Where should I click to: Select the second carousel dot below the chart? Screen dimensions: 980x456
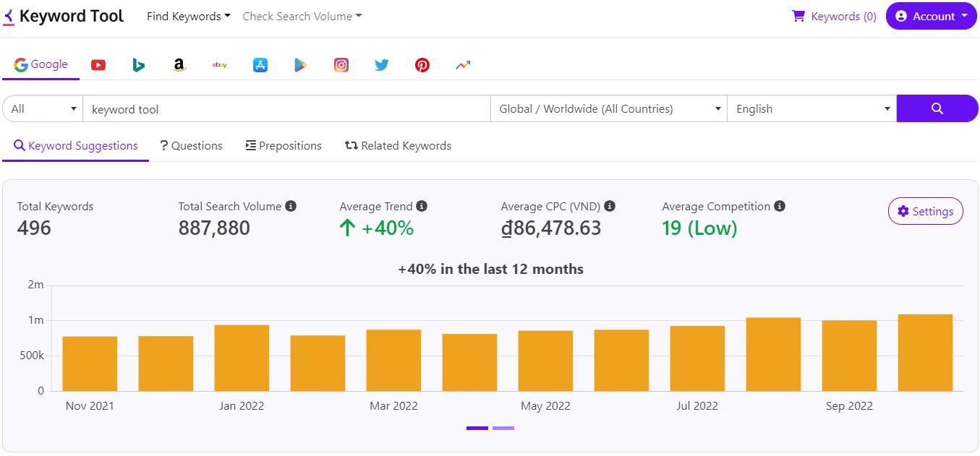click(x=503, y=428)
